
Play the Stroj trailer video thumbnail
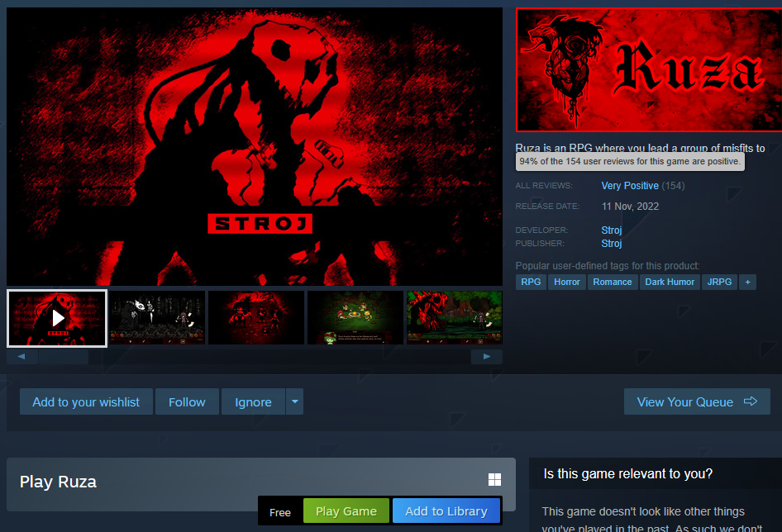pyautogui.click(x=57, y=318)
